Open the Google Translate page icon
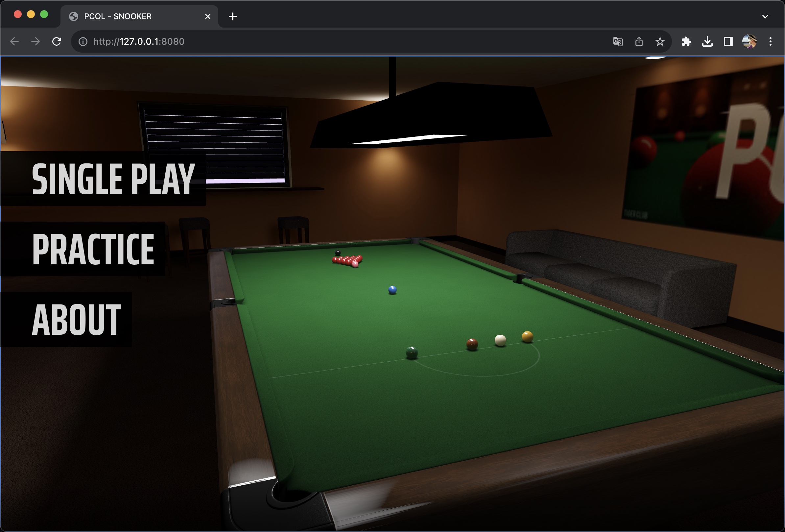Viewport: 785px width, 532px height. [618, 41]
